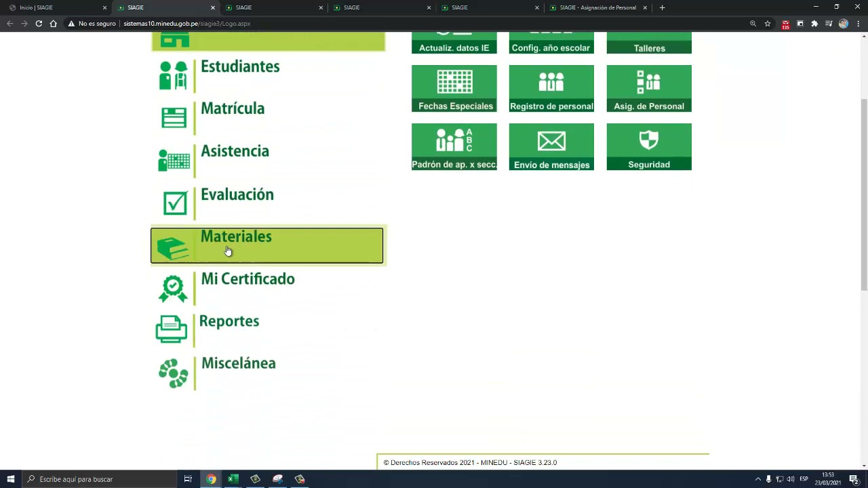Reload the current page
Image resolution: width=868 pixels, height=488 pixels.
(x=39, y=23)
